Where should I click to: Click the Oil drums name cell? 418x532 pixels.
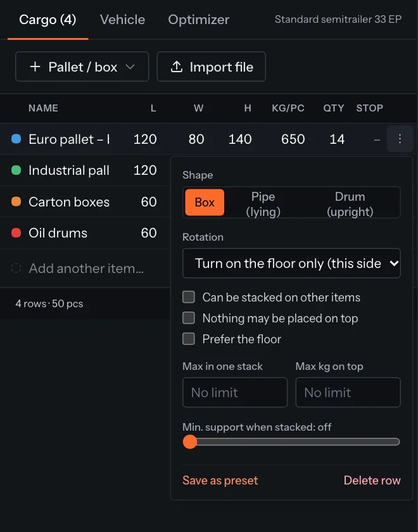pos(58,233)
